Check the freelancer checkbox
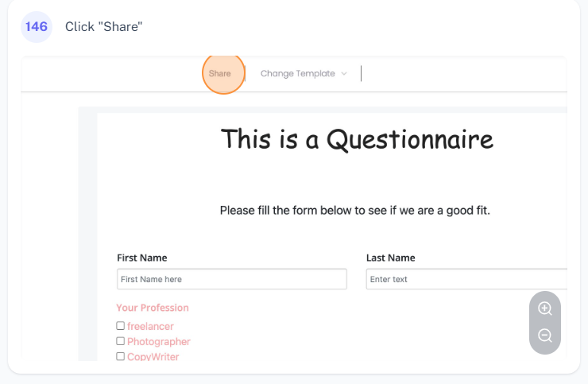Image resolution: width=588 pixels, height=384 pixels. pyautogui.click(x=121, y=326)
